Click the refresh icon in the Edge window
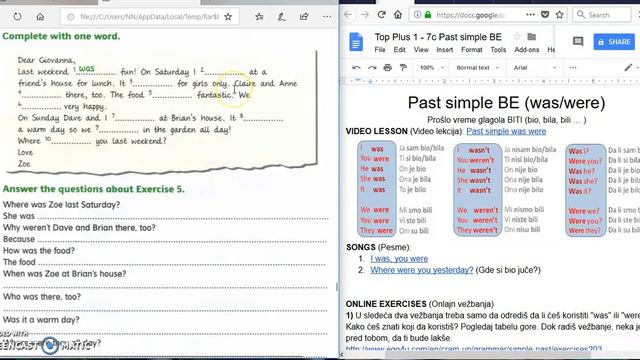 point(17,17)
